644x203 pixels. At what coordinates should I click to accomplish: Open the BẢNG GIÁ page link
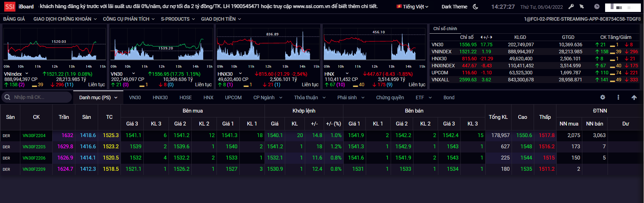[14, 19]
